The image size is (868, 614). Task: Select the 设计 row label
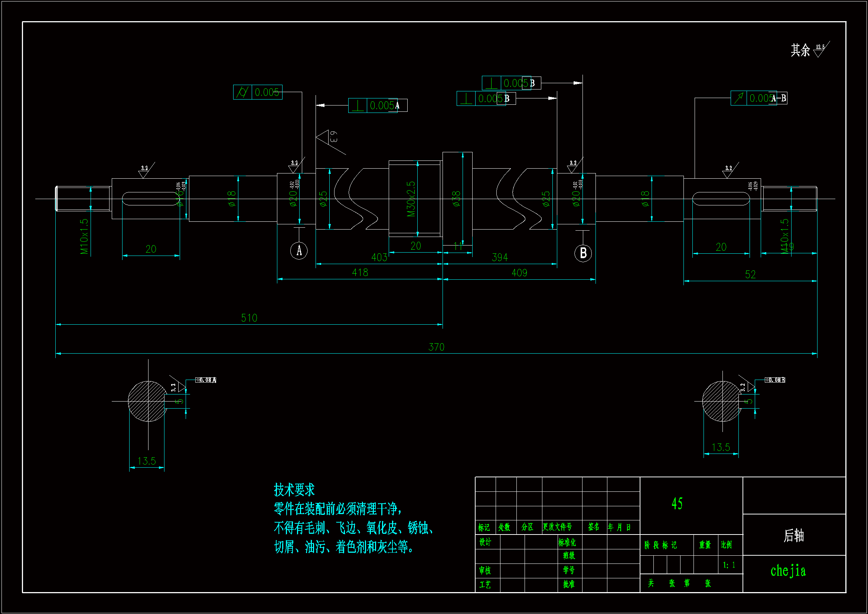[x=485, y=542]
